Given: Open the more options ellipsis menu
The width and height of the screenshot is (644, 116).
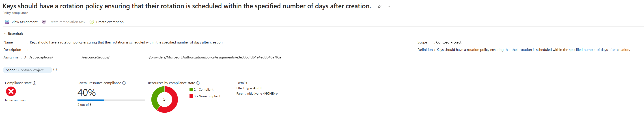Looking at the screenshot, I should click(388, 6).
